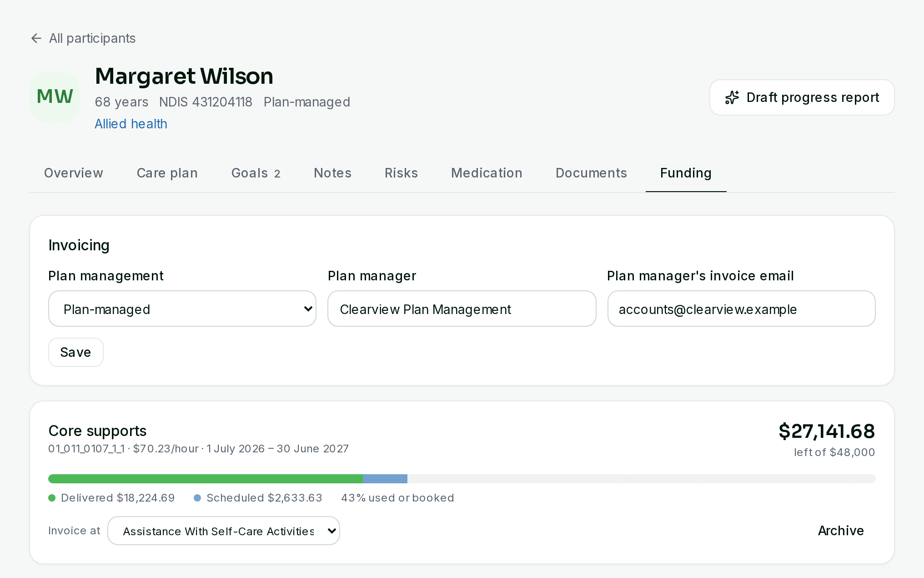The height and width of the screenshot is (578, 924).
Task: Follow the Allied health link
Action: coord(131,124)
